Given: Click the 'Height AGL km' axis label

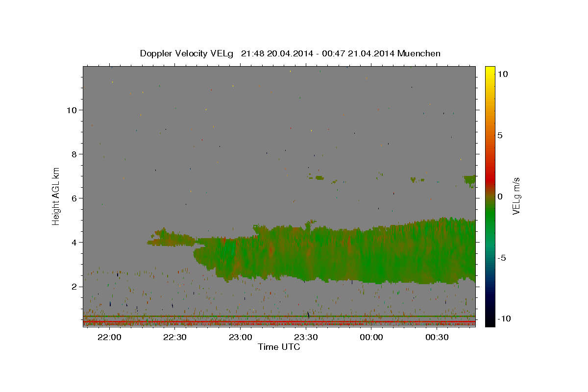Looking at the screenshot, I should (56, 196).
